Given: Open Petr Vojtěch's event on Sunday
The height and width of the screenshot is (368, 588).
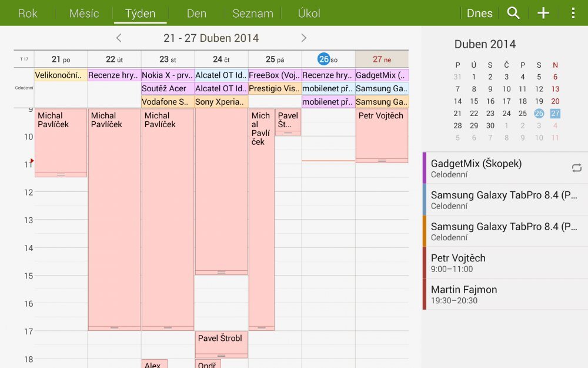Looking at the screenshot, I should click(381, 132).
